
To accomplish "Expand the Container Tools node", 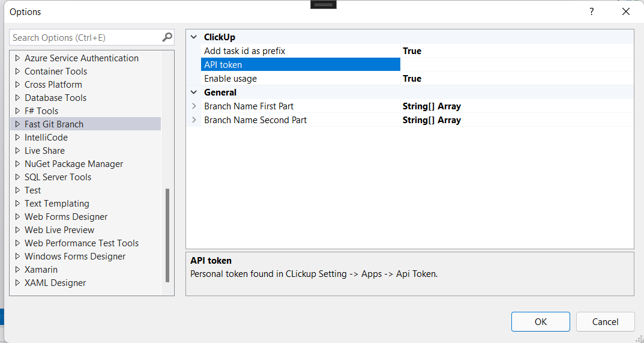I will pyautogui.click(x=17, y=71).
